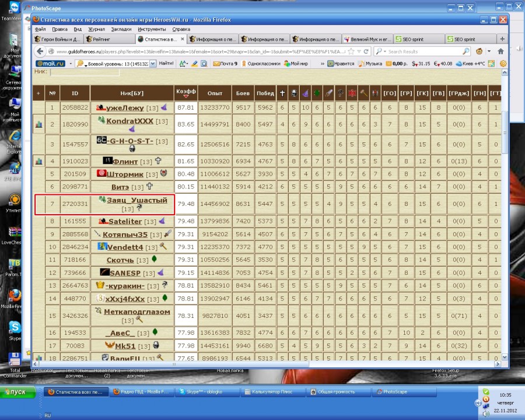Open Калькулятор Плюс from taskbar
Image resolution: width=525 pixels, height=420 pixels.
click(272, 392)
